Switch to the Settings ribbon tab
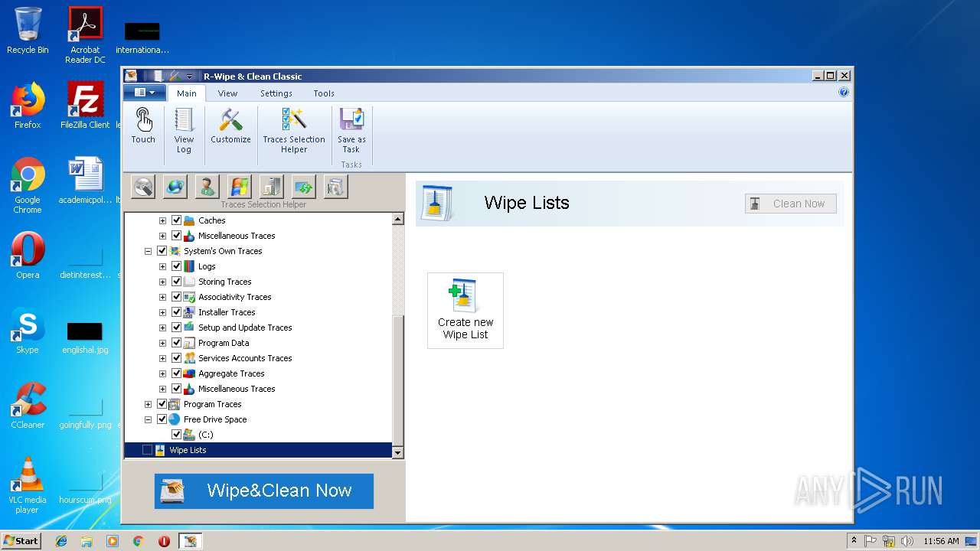 [x=276, y=93]
